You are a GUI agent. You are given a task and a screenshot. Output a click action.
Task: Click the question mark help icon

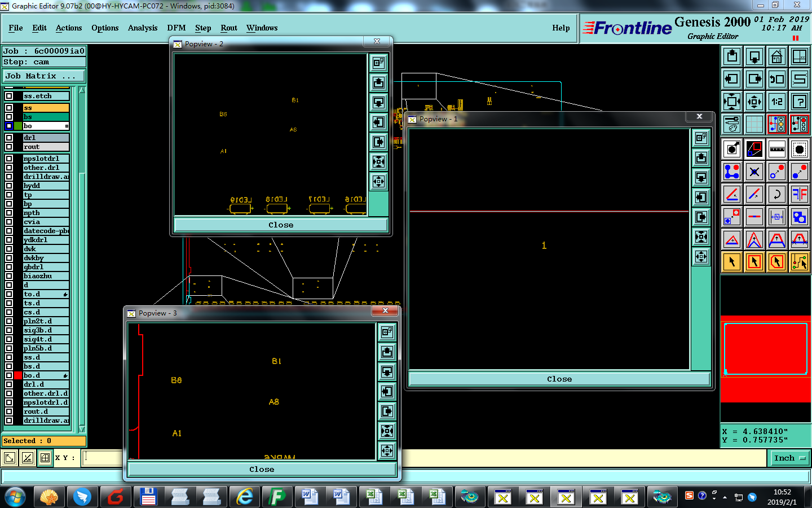point(800,102)
